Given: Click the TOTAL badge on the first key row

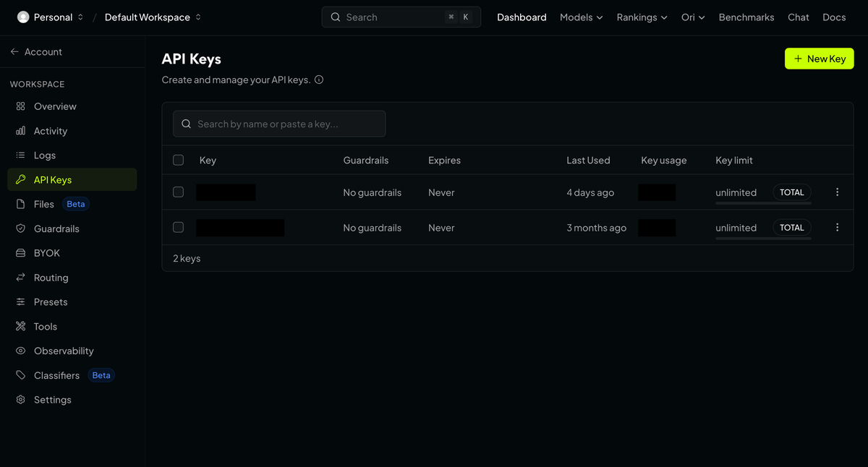Looking at the screenshot, I should click(x=792, y=192).
